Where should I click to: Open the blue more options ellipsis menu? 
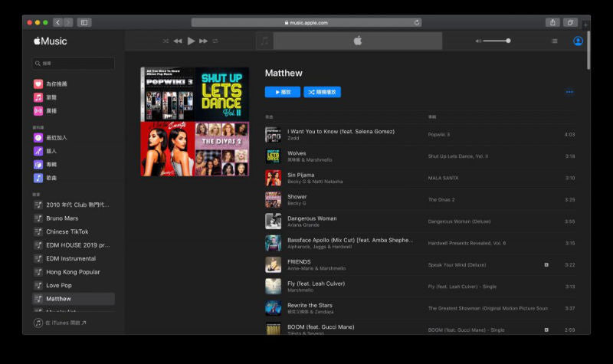pyautogui.click(x=569, y=92)
